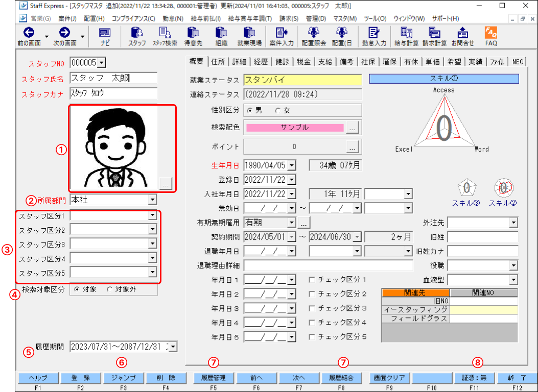
Task: Open the 得意先 customer icon
Action: click(x=193, y=33)
